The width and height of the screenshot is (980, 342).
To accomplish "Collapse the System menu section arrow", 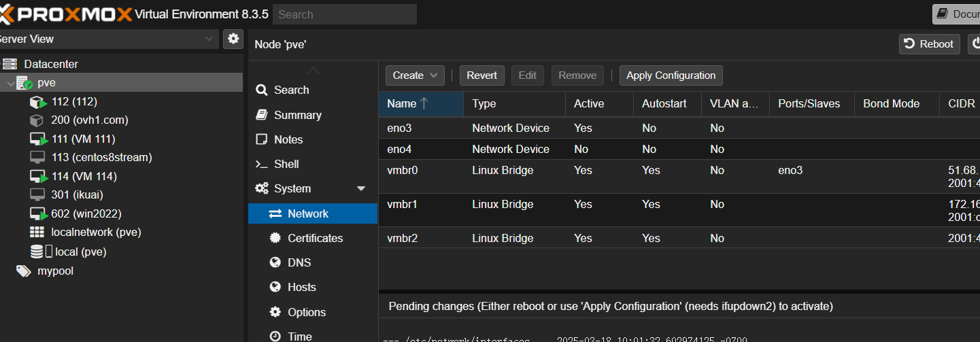I will coord(361,188).
